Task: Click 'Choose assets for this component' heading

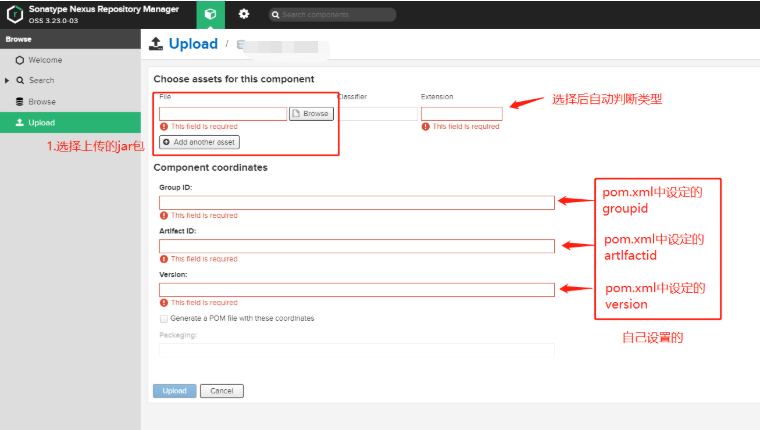Action: [234, 79]
